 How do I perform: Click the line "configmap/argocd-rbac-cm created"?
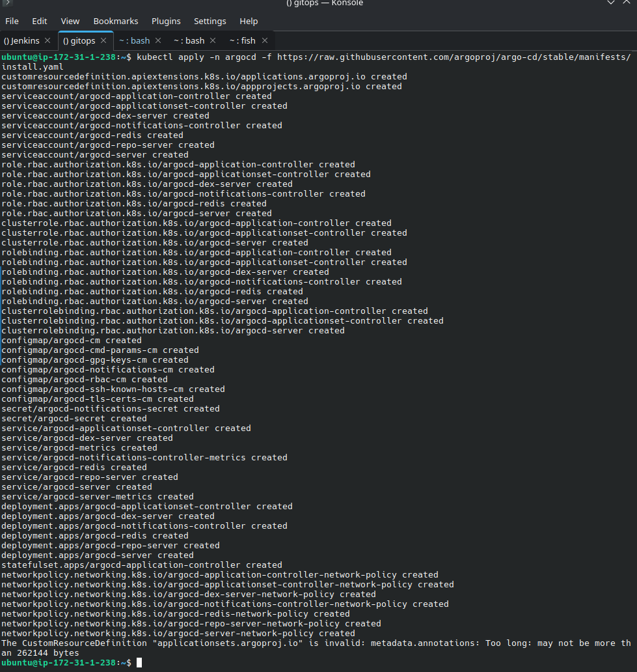point(85,380)
